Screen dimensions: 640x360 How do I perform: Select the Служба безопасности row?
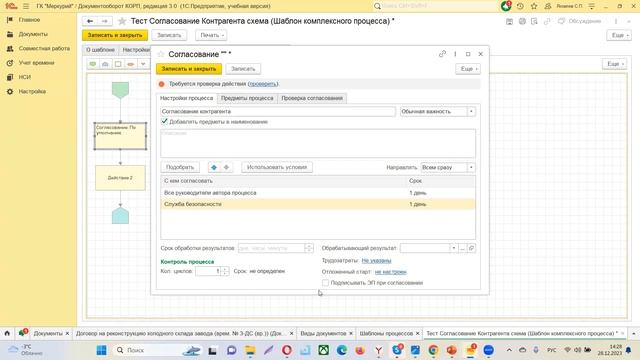pyautogui.click(x=318, y=204)
